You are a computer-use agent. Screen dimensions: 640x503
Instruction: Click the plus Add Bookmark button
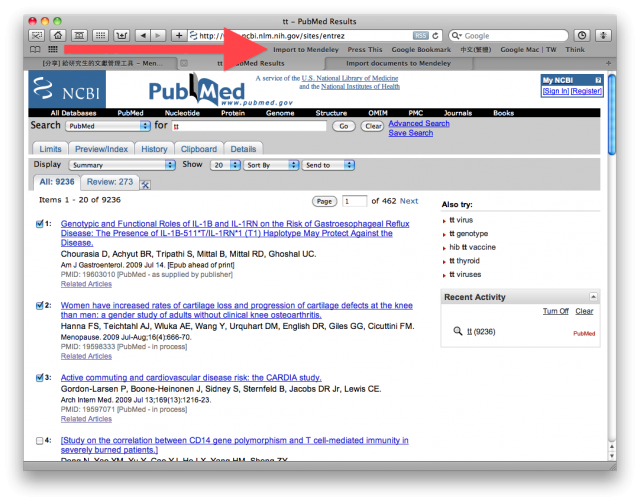(179, 36)
